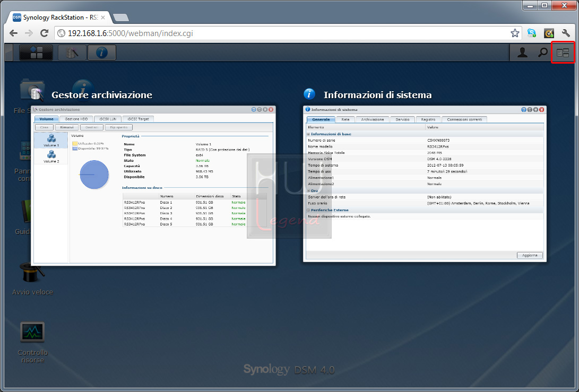Open the Archiviazione tab in system information
Image resolution: width=579 pixels, height=392 pixels.
tap(373, 119)
